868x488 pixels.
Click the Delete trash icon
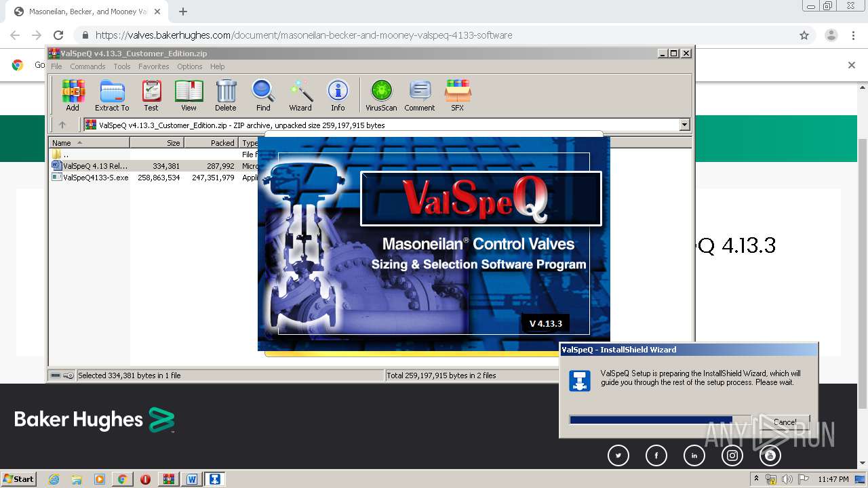tap(226, 96)
